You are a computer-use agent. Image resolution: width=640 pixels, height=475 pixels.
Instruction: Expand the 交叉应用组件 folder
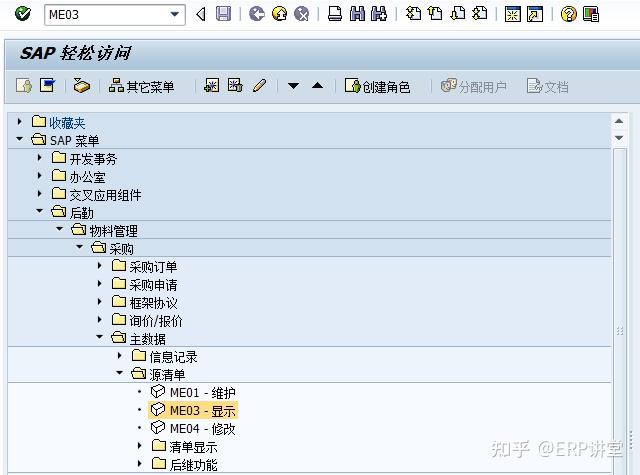(40, 193)
